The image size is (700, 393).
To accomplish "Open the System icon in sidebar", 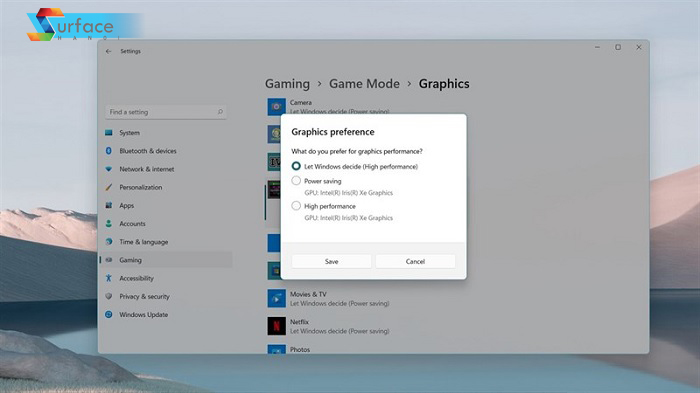I will [109, 133].
